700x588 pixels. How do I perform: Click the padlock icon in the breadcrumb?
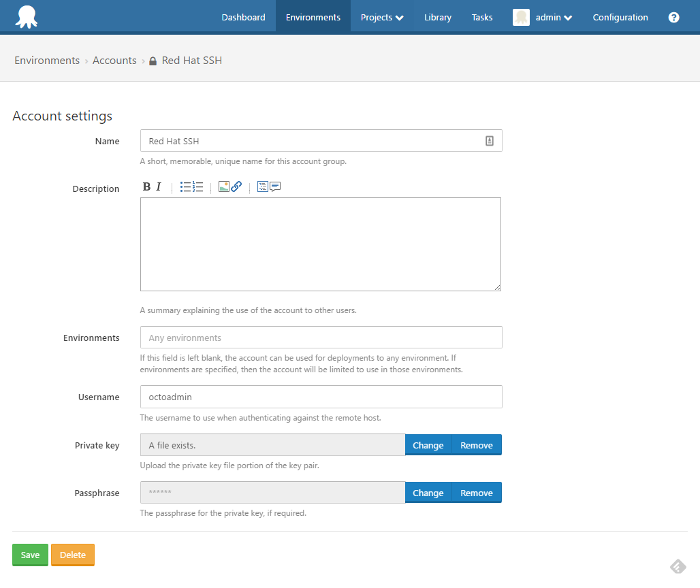pos(152,60)
